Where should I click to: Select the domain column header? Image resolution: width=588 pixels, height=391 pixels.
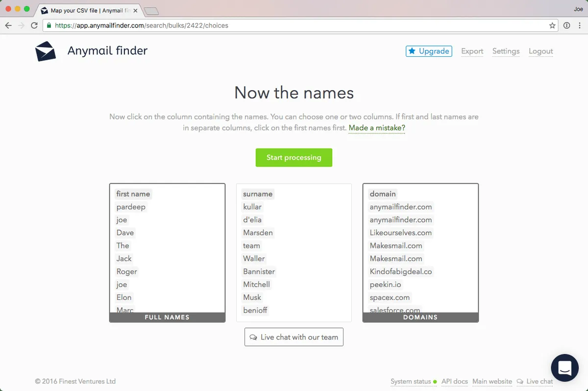[x=383, y=194]
